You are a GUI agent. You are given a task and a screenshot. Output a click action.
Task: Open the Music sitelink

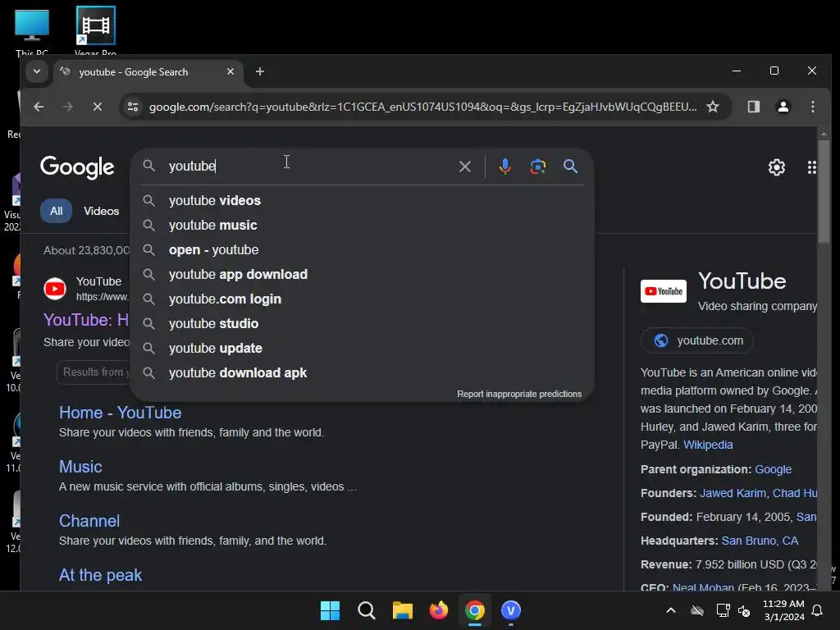click(80, 467)
